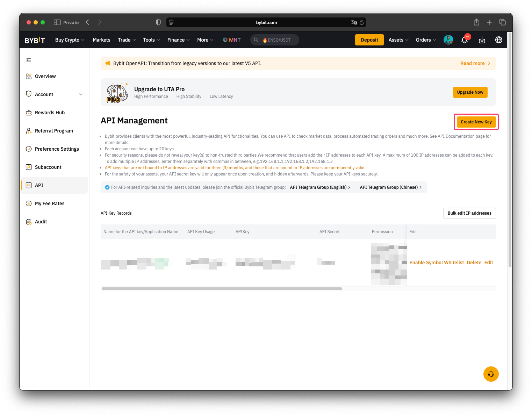Open the language globe icon
Screen dimensions: 532x416
(x=499, y=40)
